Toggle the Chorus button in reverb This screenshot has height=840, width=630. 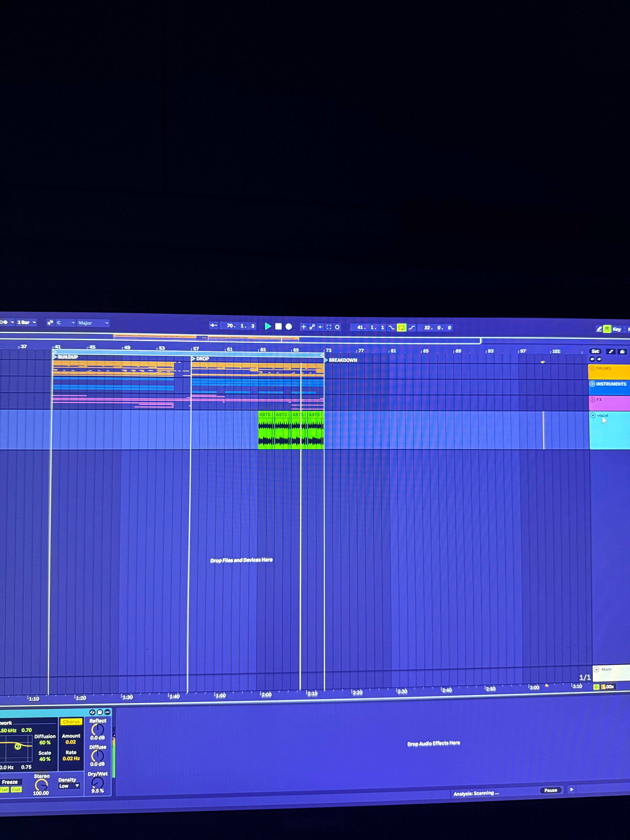[71, 722]
